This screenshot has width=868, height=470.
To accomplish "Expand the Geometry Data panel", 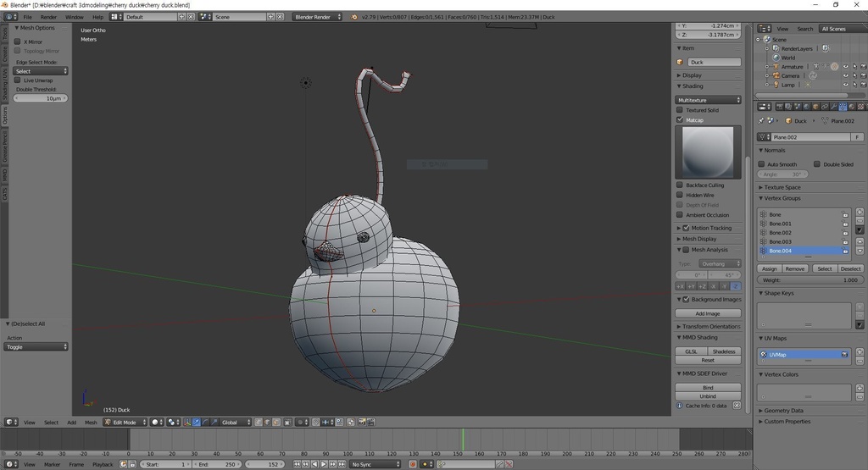I will [783, 411].
